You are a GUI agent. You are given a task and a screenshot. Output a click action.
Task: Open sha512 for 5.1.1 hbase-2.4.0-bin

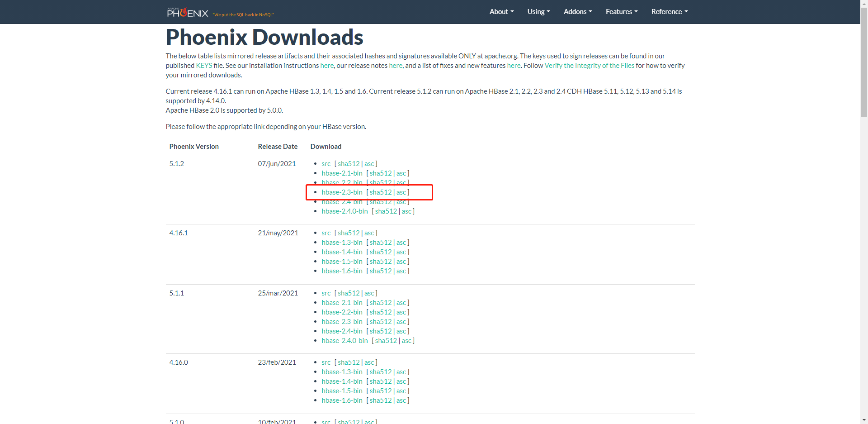click(x=386, y=341)
